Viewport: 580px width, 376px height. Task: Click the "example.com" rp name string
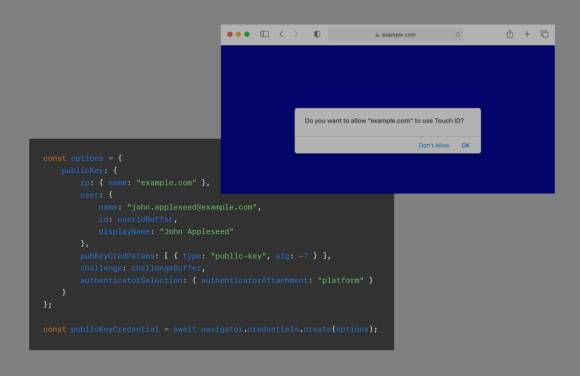(166, 183)
